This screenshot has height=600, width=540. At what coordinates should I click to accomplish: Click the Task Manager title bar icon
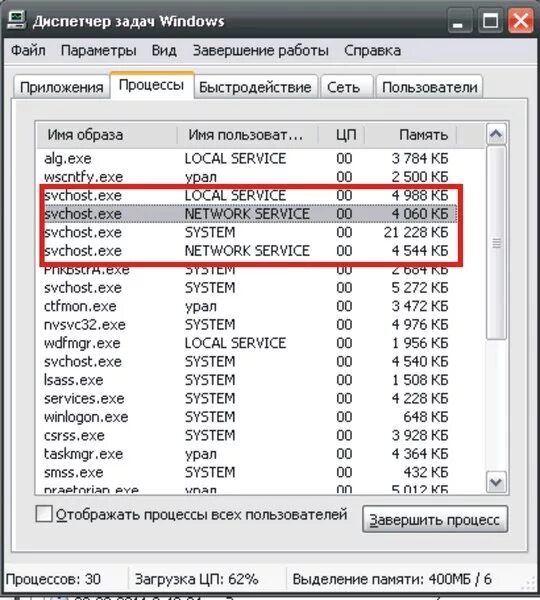click(16, 20)
